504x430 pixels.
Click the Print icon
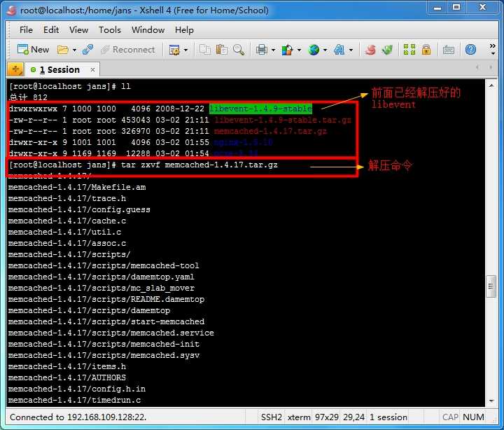coord(262,50)
